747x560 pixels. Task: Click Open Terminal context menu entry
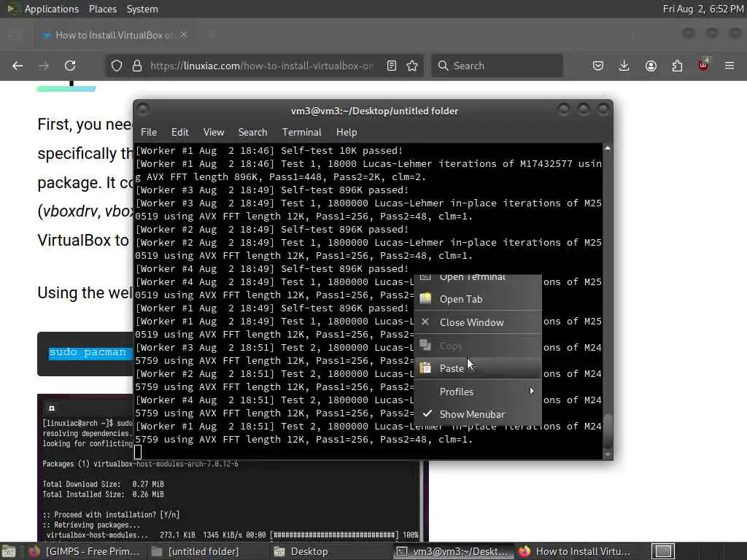tap(478, 279)
